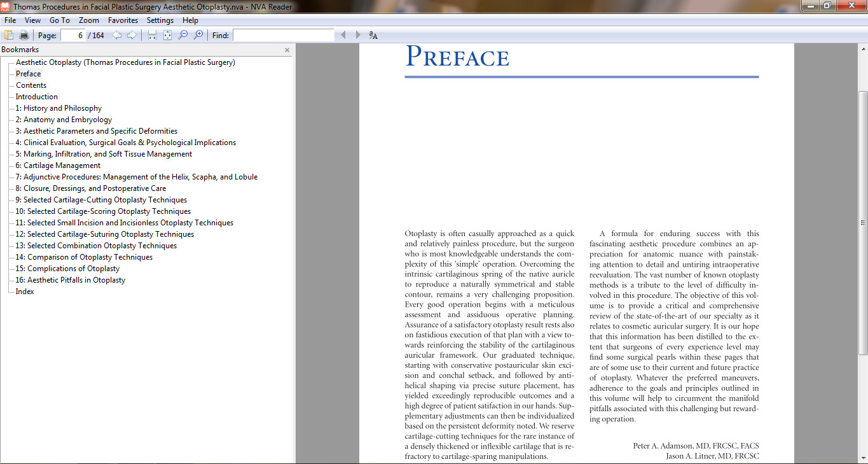Image resolution: width=868 pixels, height=464 pixels.
Task: Open the Favorites menu
Action: pyautogui.click(x=123, y=20)
